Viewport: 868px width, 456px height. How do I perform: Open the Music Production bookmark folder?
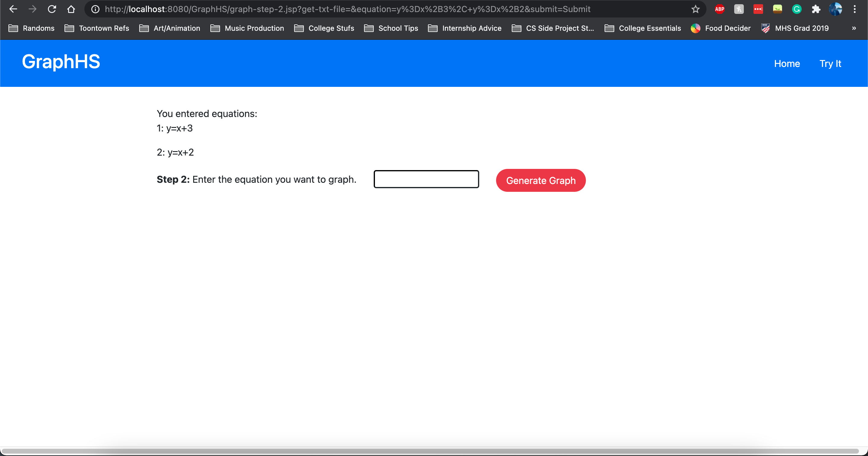[247, 28]
